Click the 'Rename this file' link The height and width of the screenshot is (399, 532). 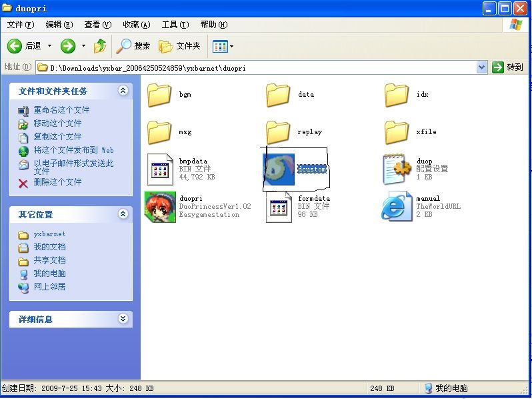[61, 110]
